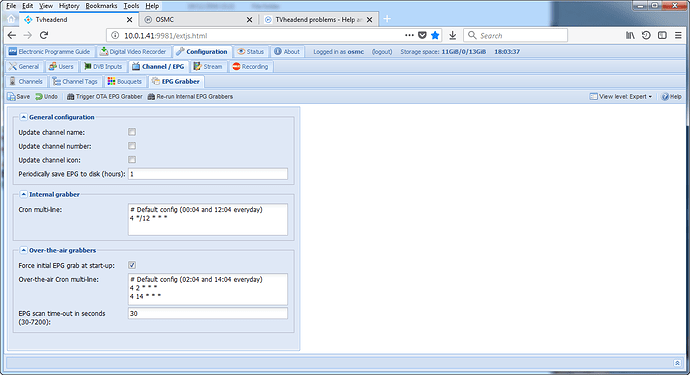690x375 pixels.
Task: Open the Firefox home tab icon
Action: [x=11, y=19]
